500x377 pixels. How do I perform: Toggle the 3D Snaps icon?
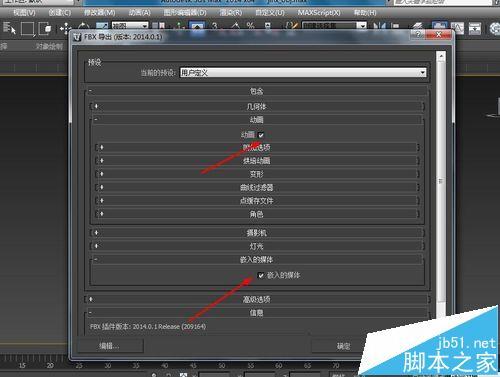pyautogui.click(x=215, y=26)
